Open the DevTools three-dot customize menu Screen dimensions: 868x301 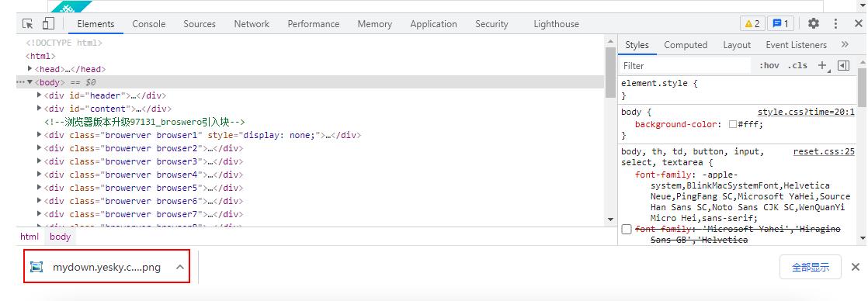point(836,24)
